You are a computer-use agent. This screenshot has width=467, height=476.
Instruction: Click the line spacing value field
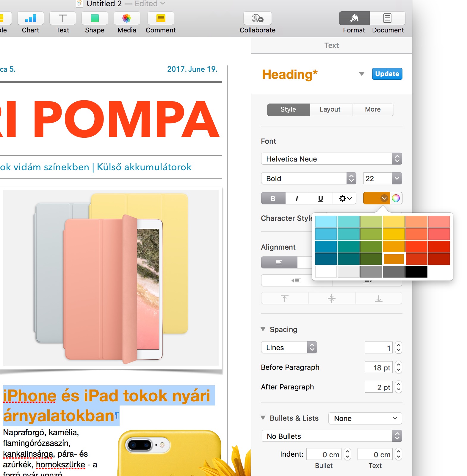379,348
